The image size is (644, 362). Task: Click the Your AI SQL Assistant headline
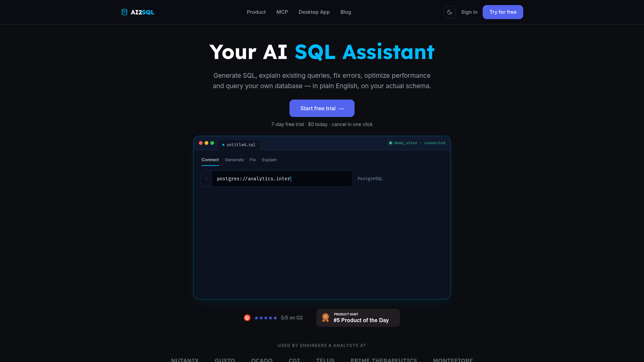point(322,52)
